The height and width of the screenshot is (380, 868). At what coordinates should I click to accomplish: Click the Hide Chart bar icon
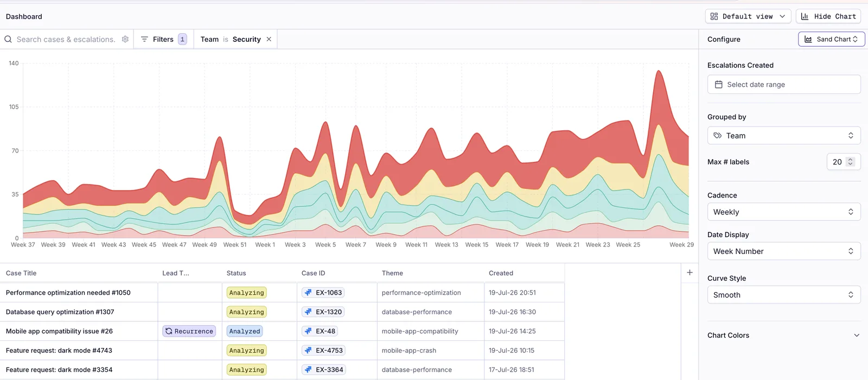coord(805,16)
